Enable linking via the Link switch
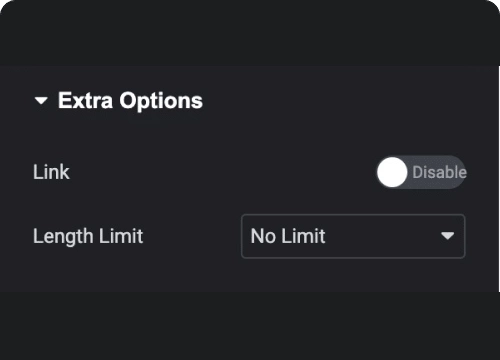 (x=421, y=172)
